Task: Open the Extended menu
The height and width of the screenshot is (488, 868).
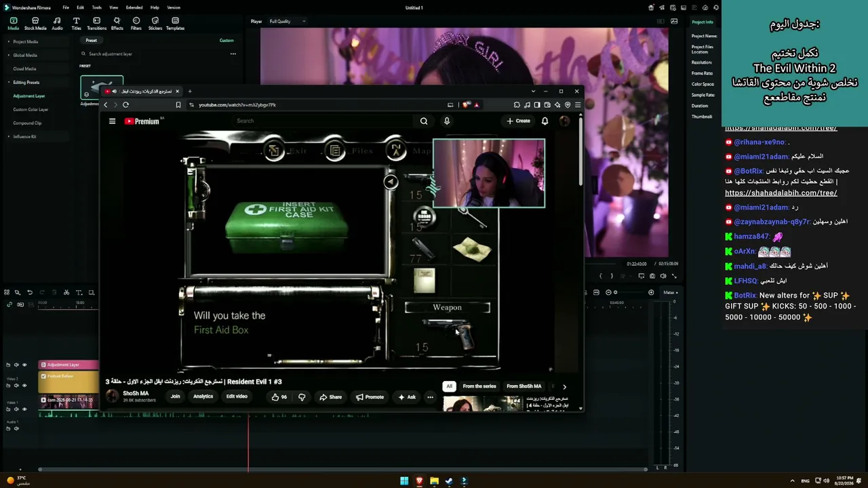Action: [134, 7]
